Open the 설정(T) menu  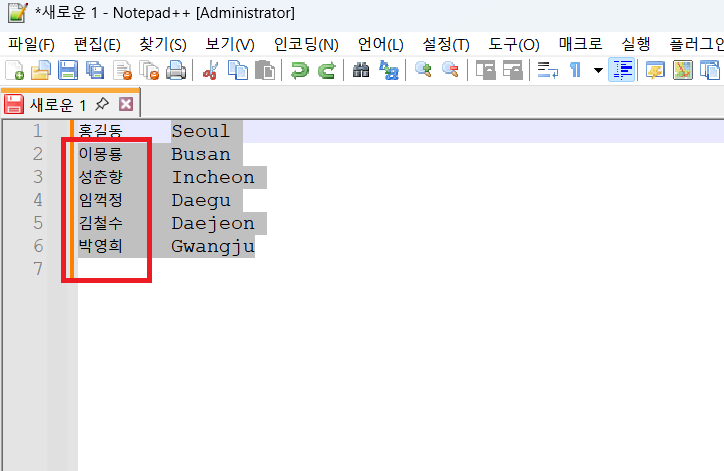coord(446,44)
